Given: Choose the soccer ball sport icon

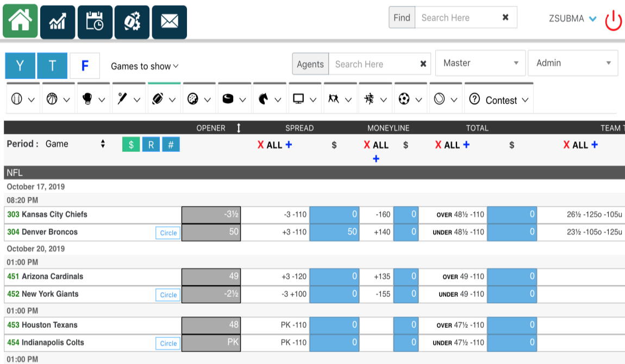Looking at the screenshot, I should pyautogui.click(x=404, y=99).
